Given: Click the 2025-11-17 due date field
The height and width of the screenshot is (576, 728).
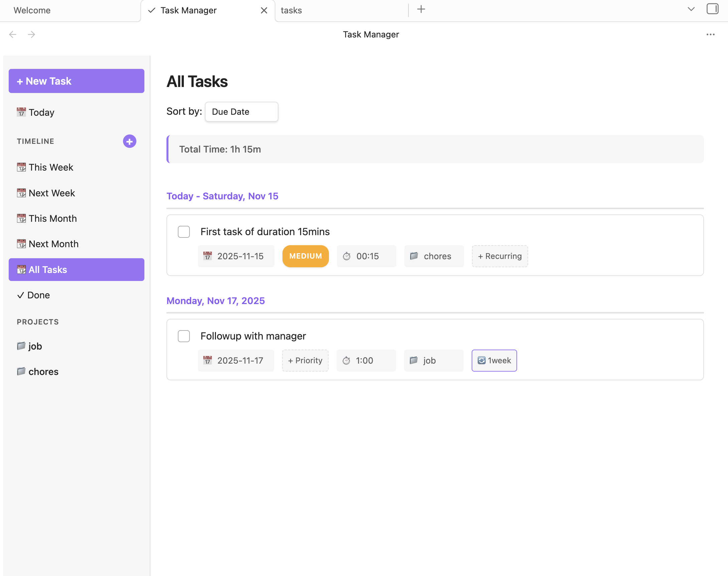Looking at the screenshot, I should click(x=236, y=360).
